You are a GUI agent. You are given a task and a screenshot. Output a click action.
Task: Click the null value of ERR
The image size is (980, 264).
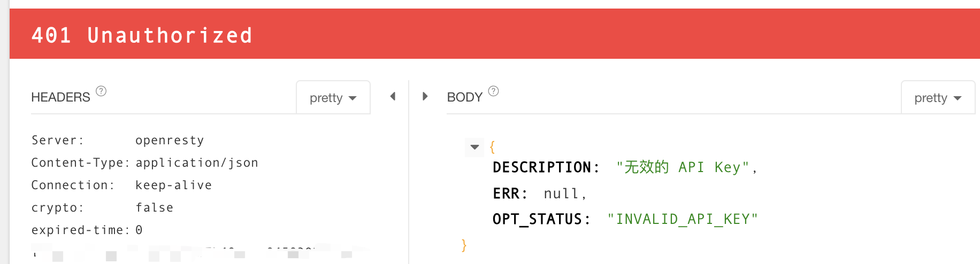tap(561, 193)
